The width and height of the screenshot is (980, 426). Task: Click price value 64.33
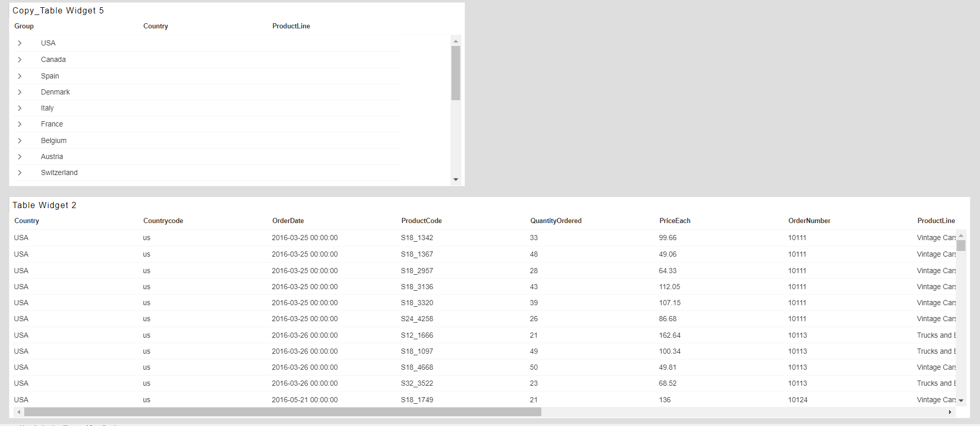pos(668,271)
